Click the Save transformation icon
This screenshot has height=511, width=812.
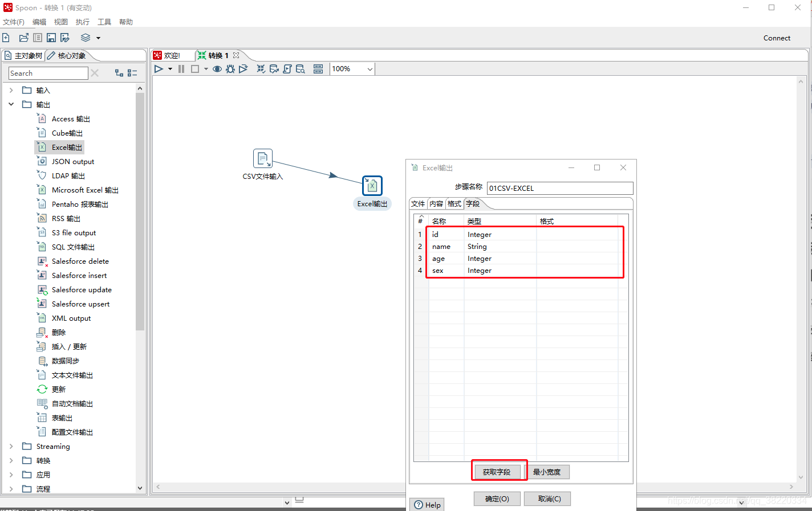(x=51, y=38)
